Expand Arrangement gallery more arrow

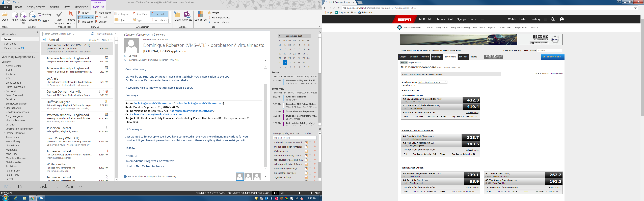pos(170,21)
